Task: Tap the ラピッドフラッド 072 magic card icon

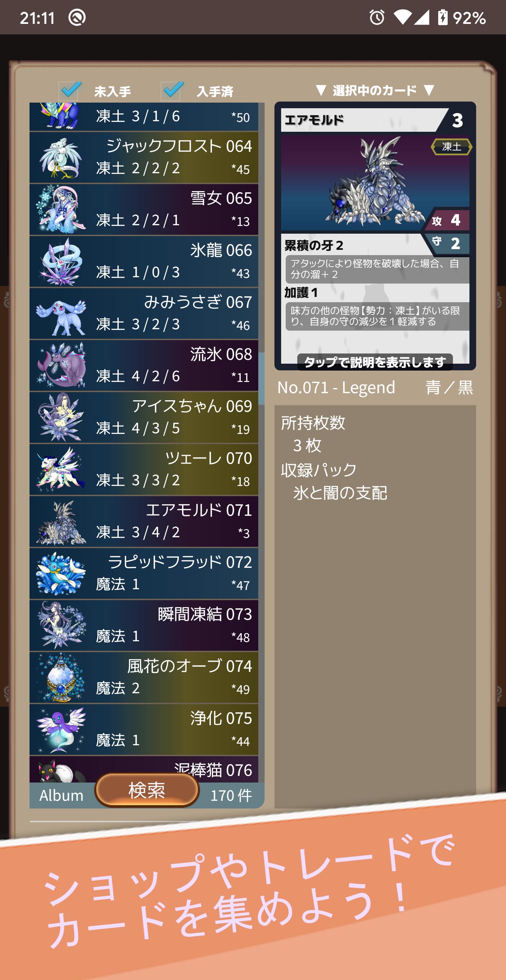Action: click(61, 574)
